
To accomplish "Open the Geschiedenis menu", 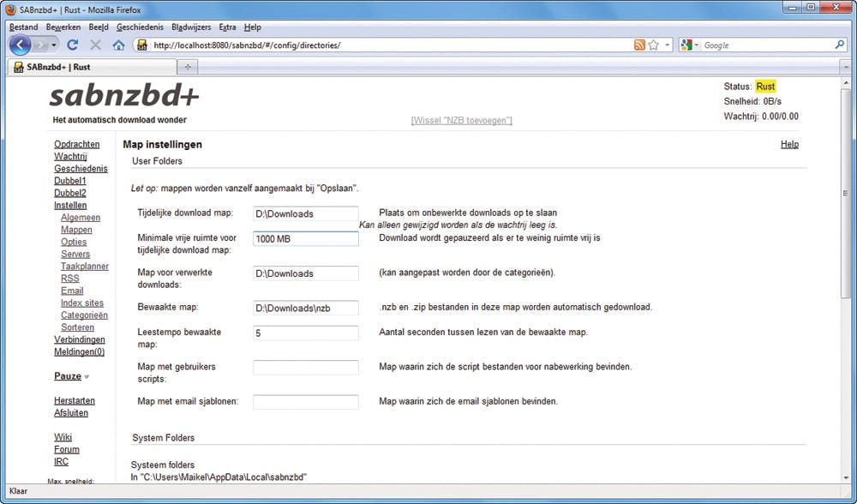I will click(x=140, y=27).
